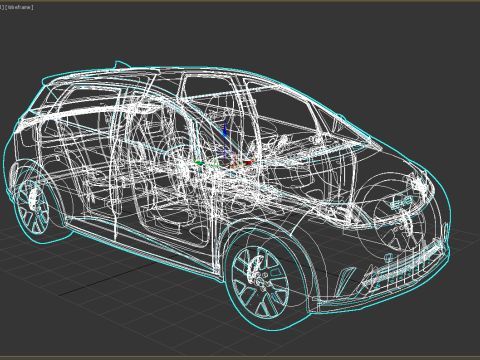The height and width of the screenshot is (360, 480).
Task: Select the rear wheel of the car
Action: coord(32,207)
